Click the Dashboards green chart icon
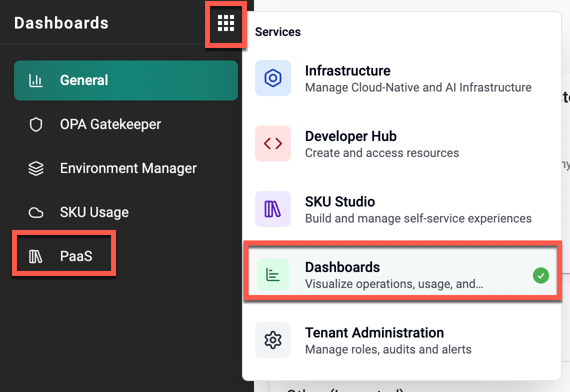Screen dimensions: 570x392 pyautogui.click(x=272, y=274)
